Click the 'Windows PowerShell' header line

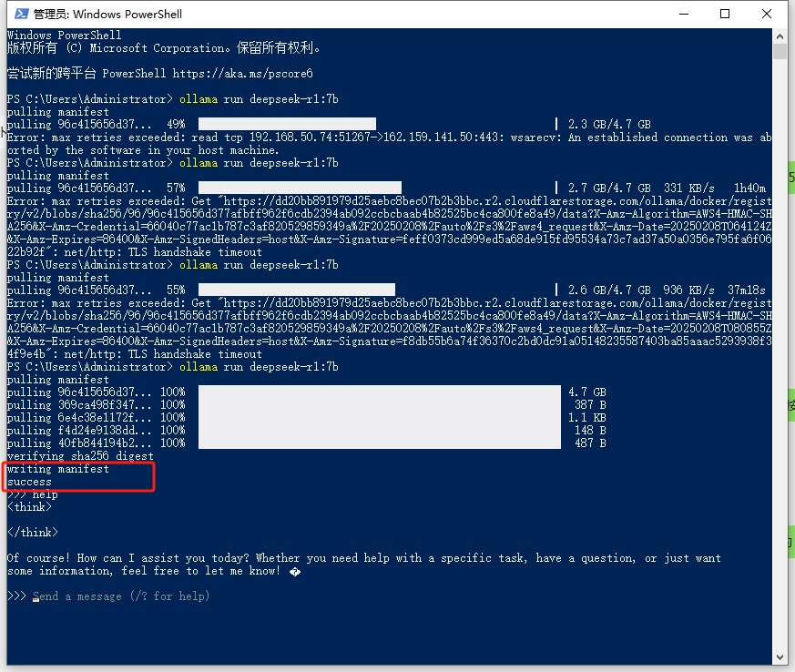tap(65, 35)
